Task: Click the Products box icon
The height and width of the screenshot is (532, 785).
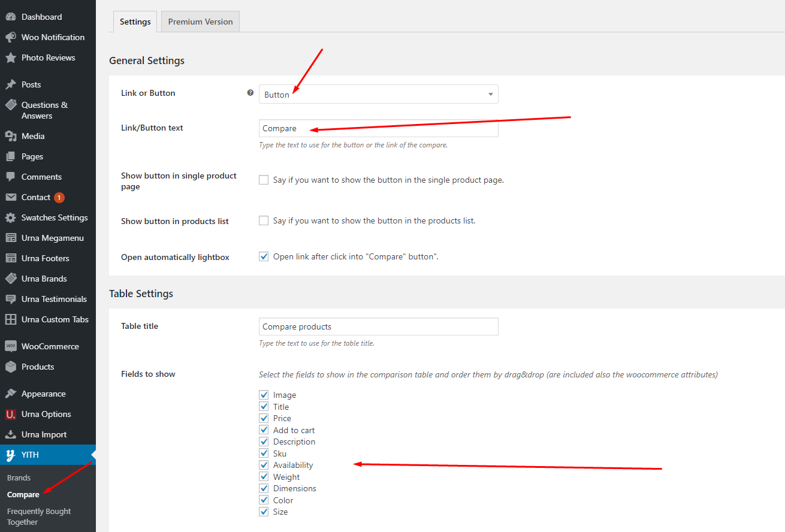Action: 11,367
